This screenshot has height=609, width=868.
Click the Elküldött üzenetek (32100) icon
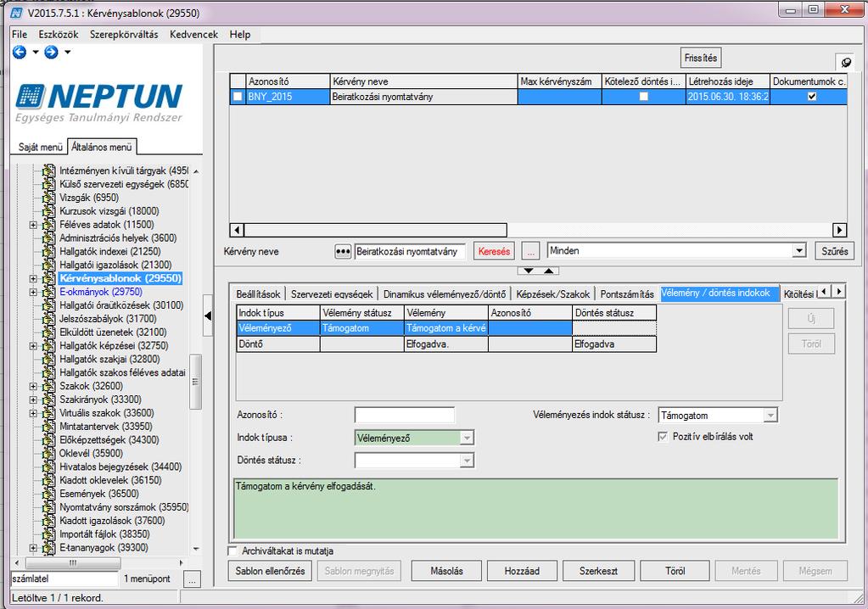click(49, 332)
